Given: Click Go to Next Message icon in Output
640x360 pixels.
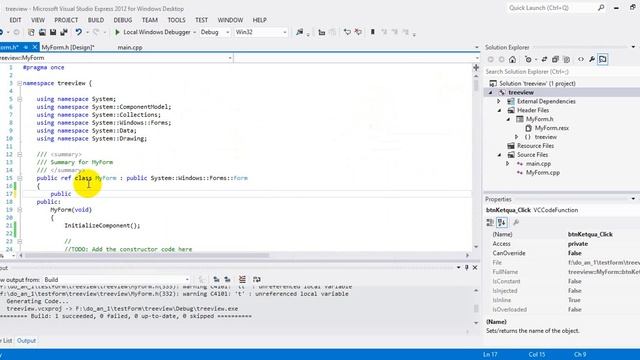Looking at the screenshot, I should (x=227, y=280).
